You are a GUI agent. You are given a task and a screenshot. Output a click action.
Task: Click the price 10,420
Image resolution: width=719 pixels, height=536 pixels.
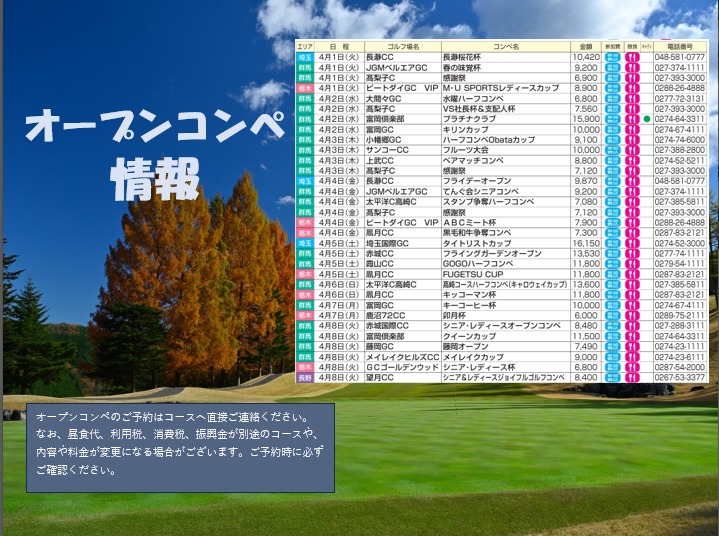(x=586, y=57)
